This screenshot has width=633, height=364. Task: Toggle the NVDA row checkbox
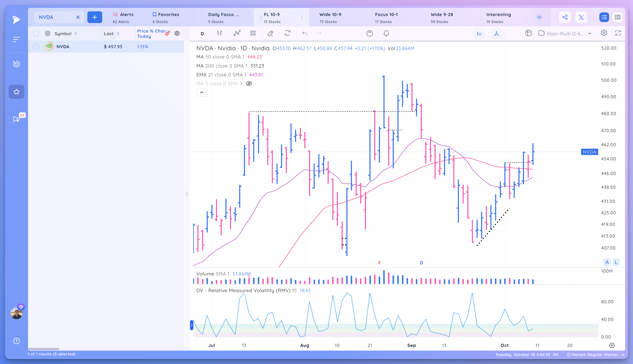pos(36,47)
